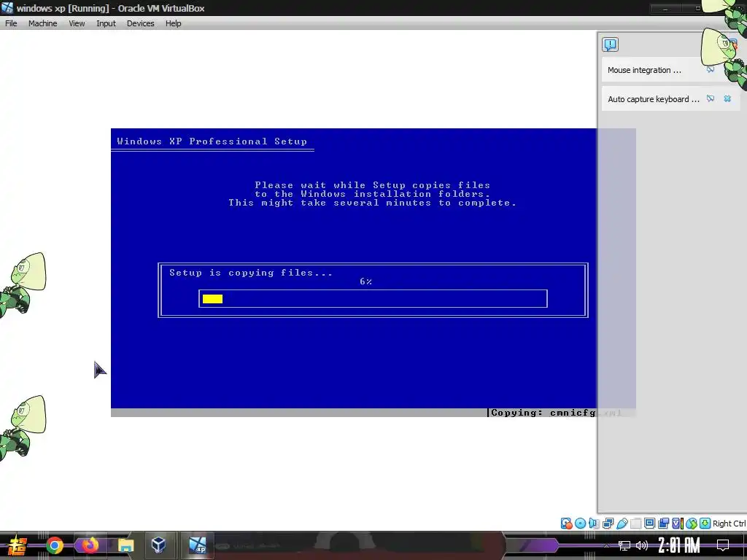Dismiss the Auto capture keyboard notification

(x=727, y=98)
